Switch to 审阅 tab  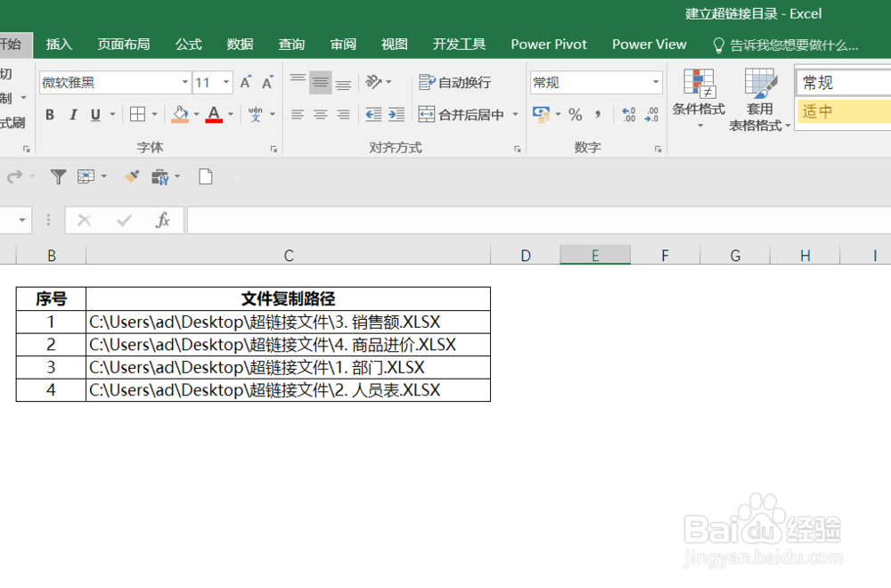343,45
